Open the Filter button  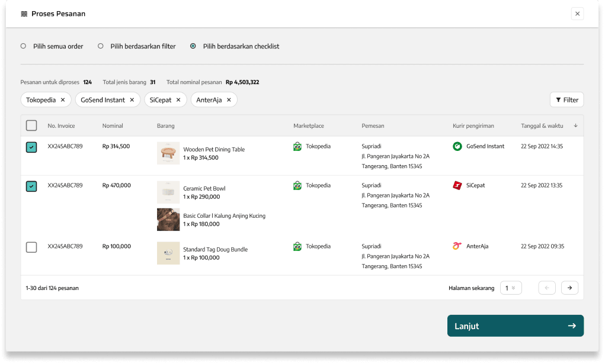tap(566, 100)
